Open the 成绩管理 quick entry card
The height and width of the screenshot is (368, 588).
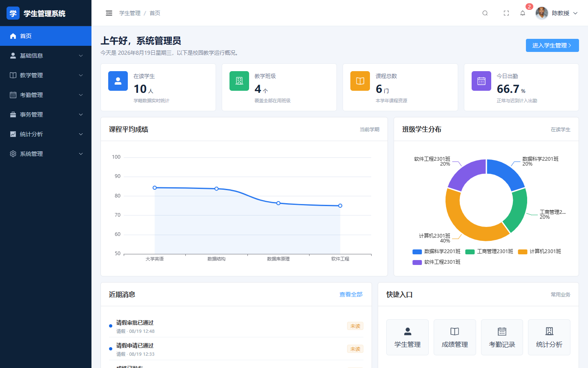tap(455, 337)
